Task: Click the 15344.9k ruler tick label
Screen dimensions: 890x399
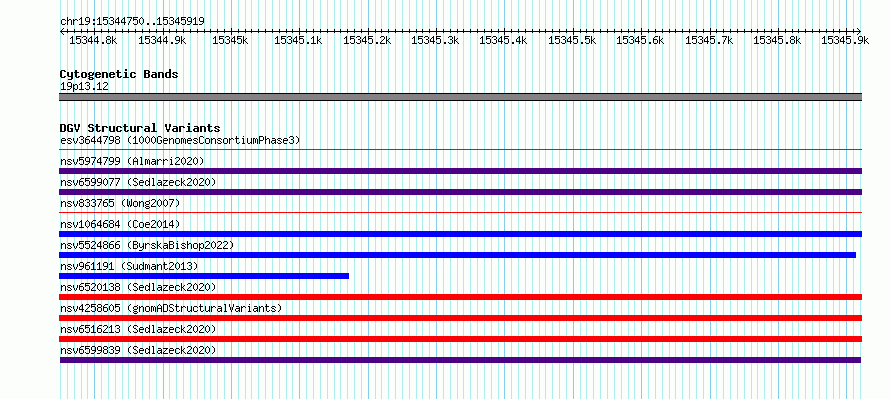Action: coord(162,40)
